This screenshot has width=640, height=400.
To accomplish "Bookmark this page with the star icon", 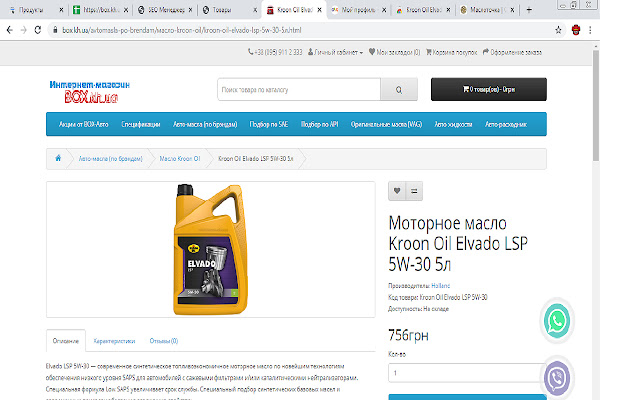I will pyautogui.click(x=558, y=30).
